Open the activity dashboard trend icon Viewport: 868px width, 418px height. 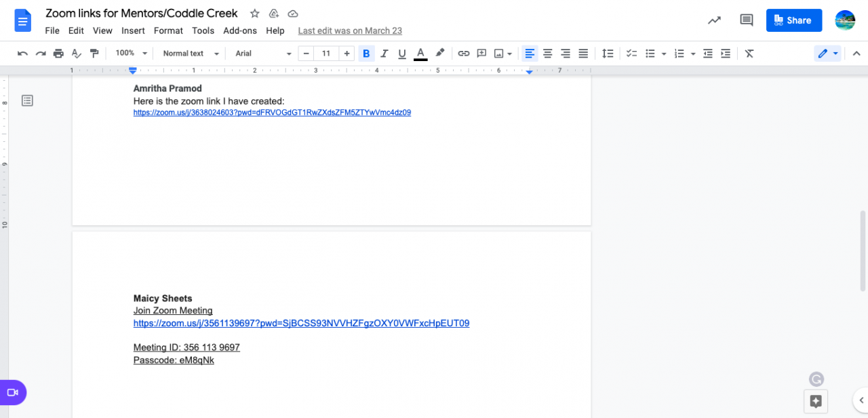click(x=714, y=20)
